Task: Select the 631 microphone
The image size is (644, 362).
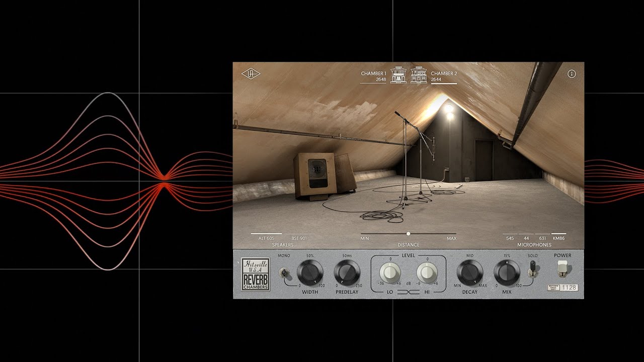Action: (542, 238)
